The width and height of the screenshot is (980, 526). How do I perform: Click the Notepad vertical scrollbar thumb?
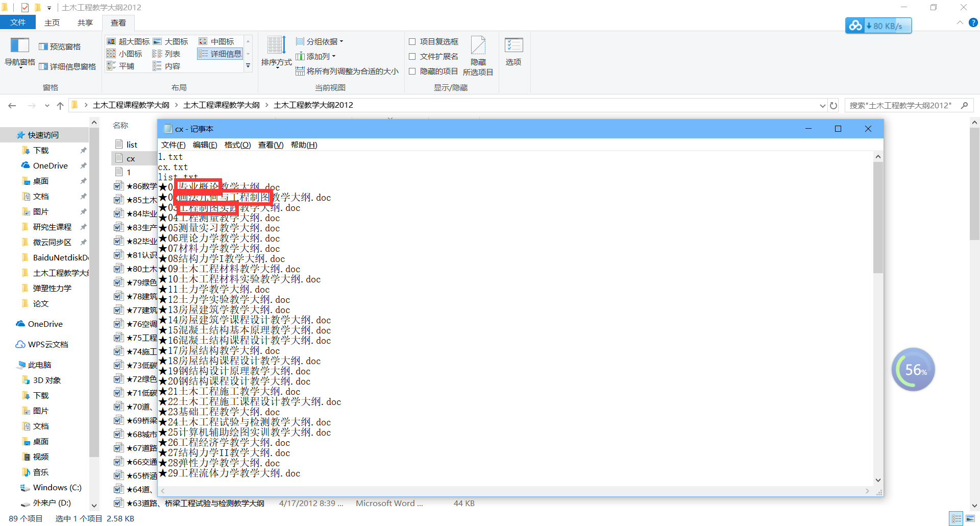(878, 217)
